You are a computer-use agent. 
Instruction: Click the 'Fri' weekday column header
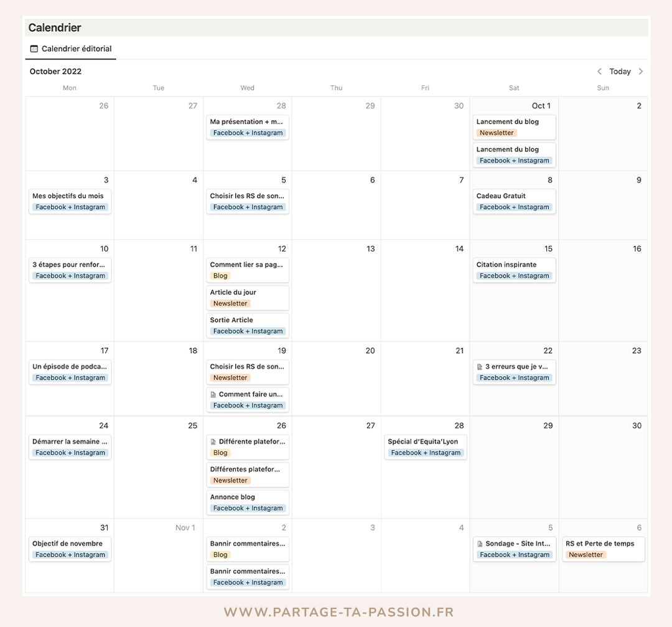point(425,88)
